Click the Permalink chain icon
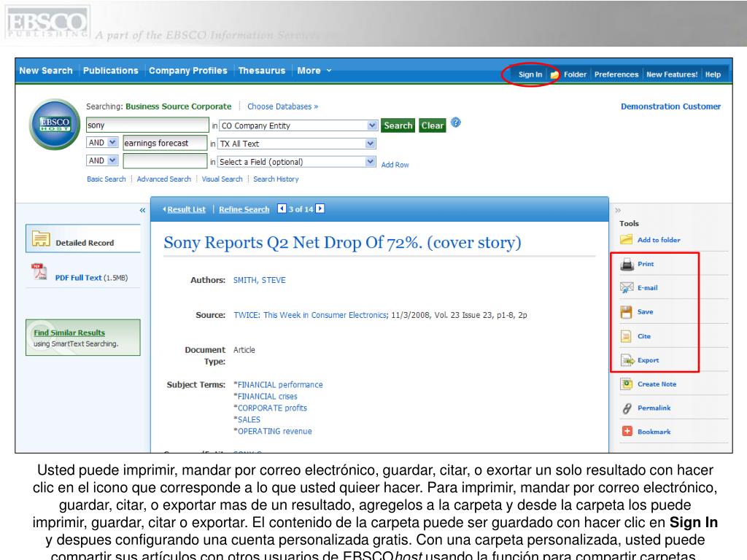The width and height of the screenshot is (747, 560). [627, 408]
